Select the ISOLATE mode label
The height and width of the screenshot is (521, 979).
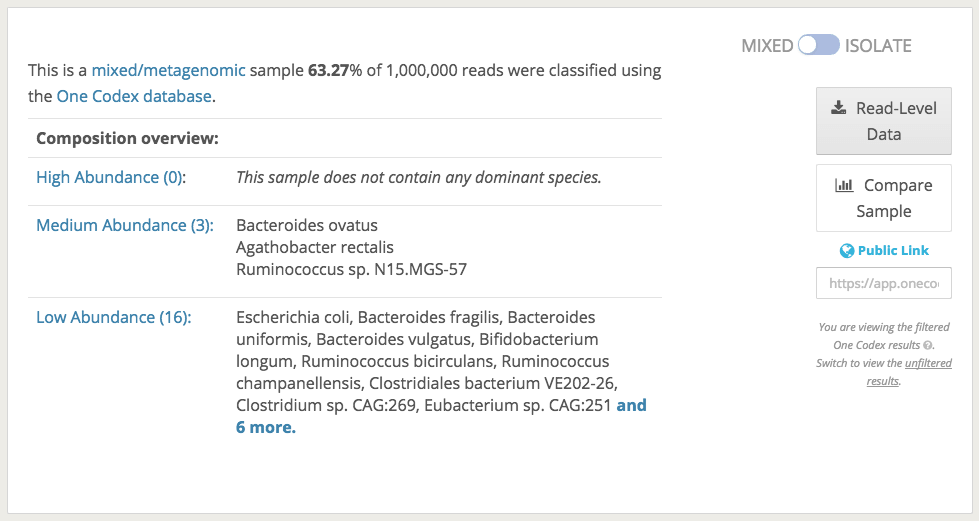[878, 45]
